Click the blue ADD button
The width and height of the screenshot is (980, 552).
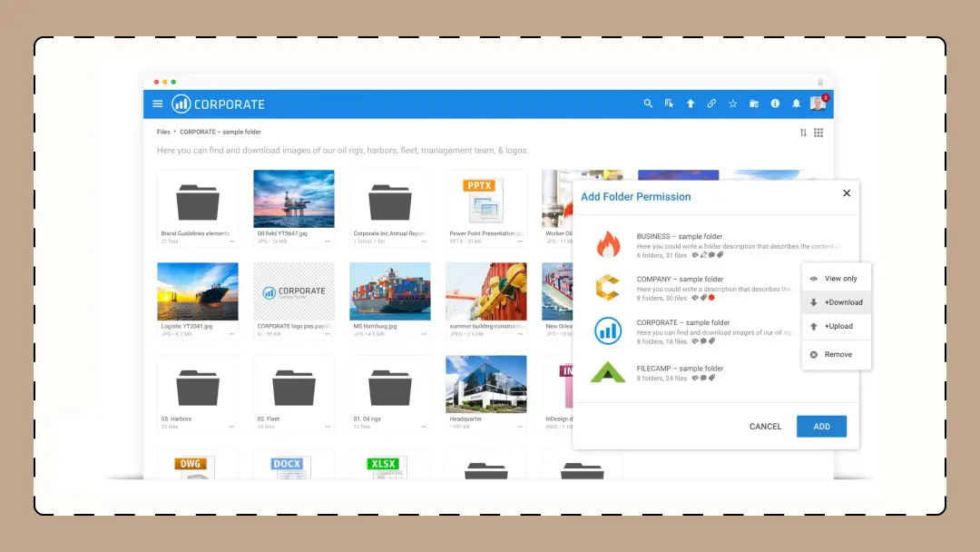[x=821, y=427]
